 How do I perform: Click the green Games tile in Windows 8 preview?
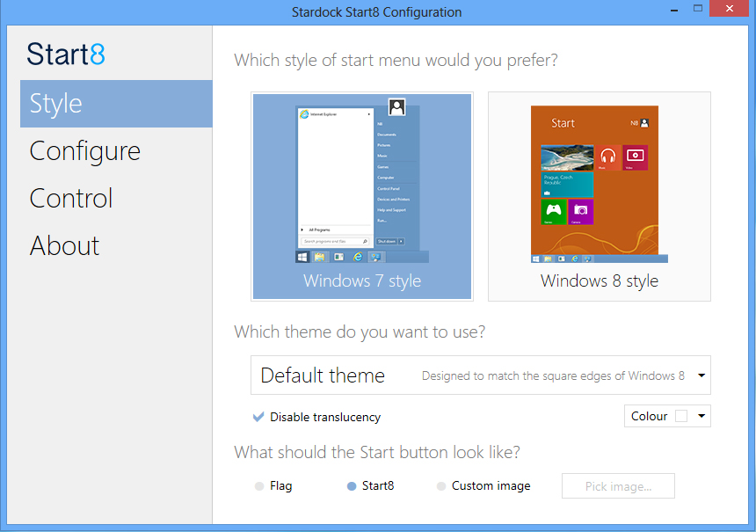tap(554, 212)
